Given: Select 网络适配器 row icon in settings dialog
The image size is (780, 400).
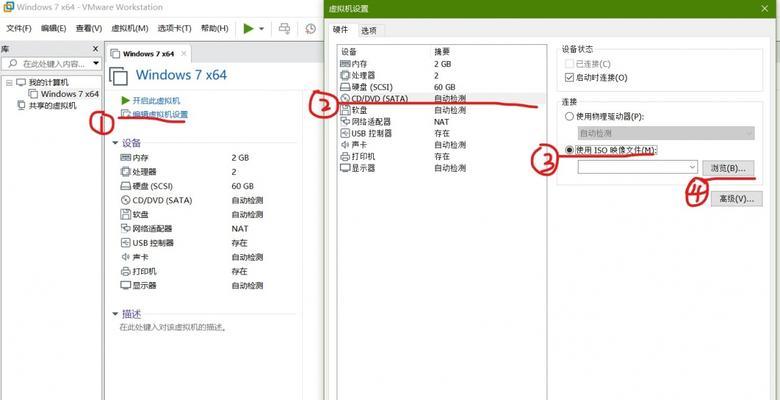Looking at the screenshot, I should pos(345,121).
